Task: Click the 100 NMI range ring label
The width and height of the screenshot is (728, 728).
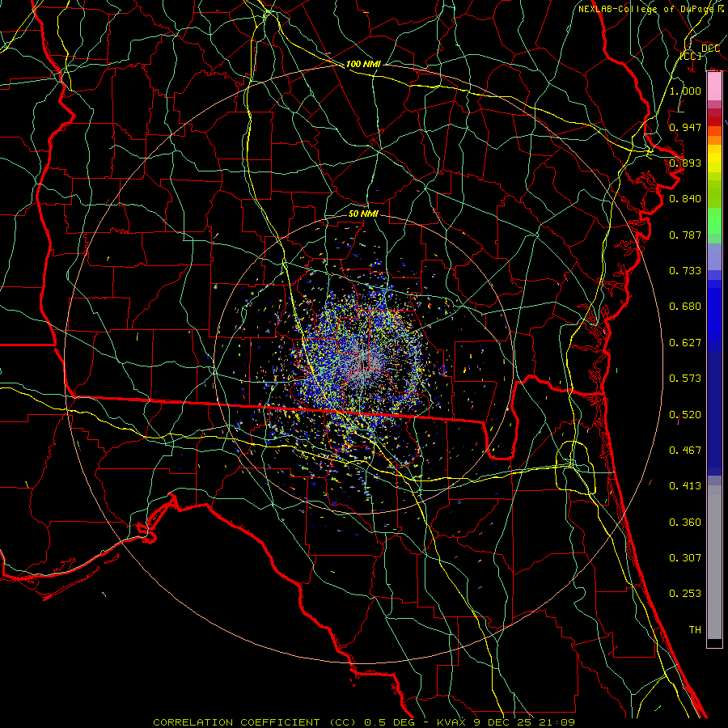Action: click(x=363, y=64)
